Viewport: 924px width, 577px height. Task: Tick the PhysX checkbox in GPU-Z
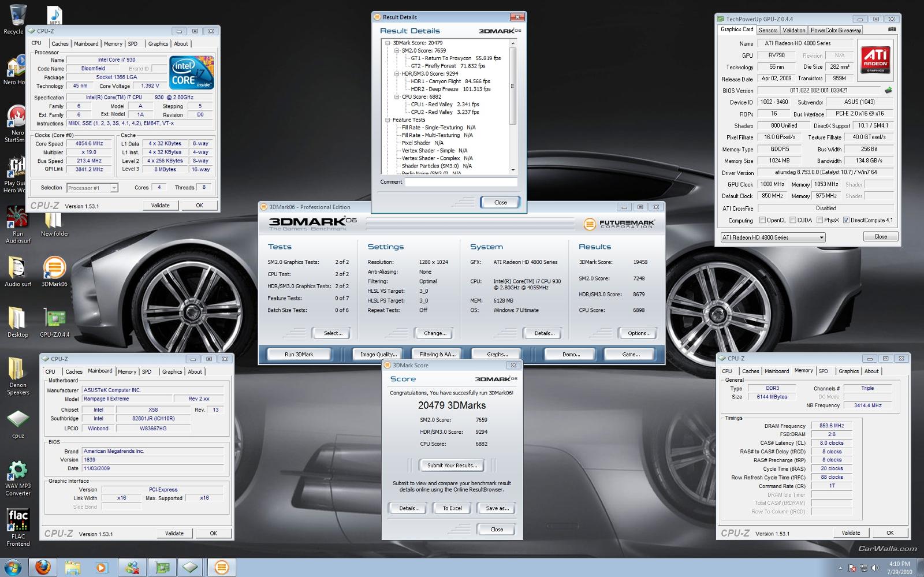819,220
